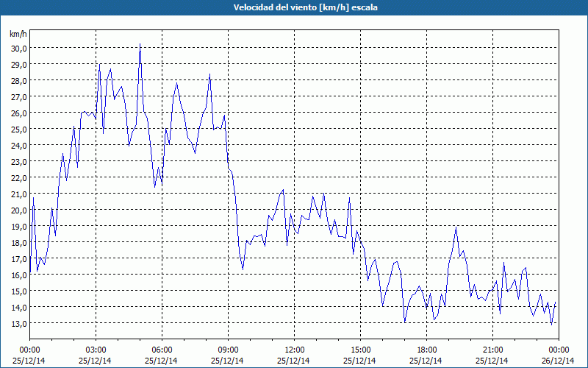This screenshot has height=368, width=588.
Task: Click the '18:00' x-axis time label
Action: pos(426,350)
